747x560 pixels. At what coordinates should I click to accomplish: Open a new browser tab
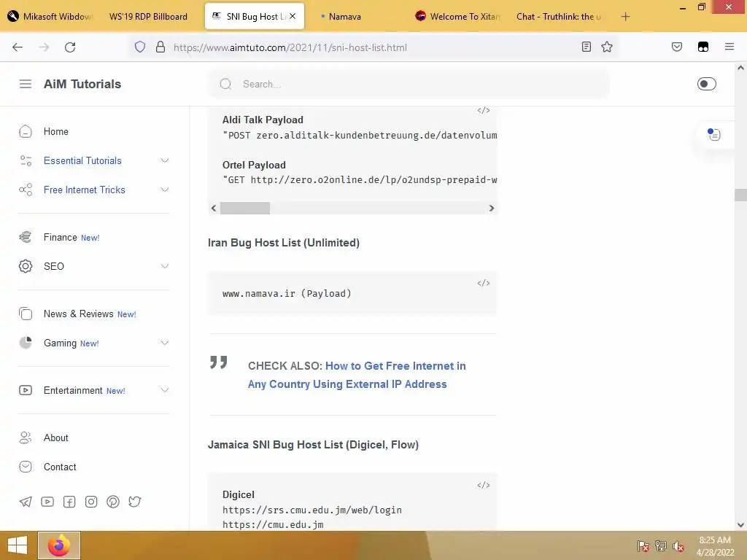pos(625,17)
